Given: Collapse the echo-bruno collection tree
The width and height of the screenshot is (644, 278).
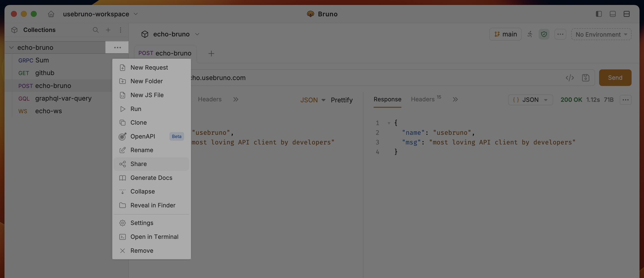Looking at the screenshot, I should 11,48.
